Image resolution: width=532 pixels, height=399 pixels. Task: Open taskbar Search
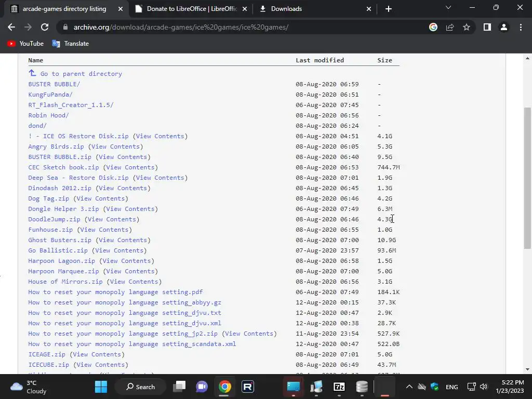(140, 387)
